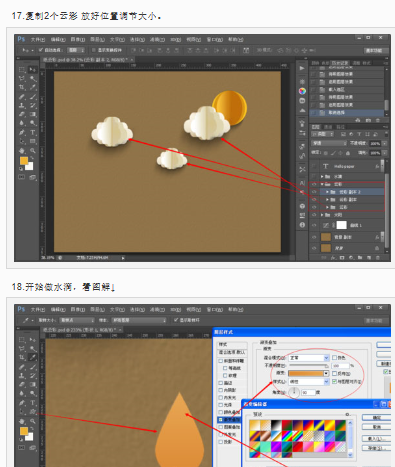Screen dimensions: 395x467
Task: Click 存储 button in gradient editor
Action: 376,448
